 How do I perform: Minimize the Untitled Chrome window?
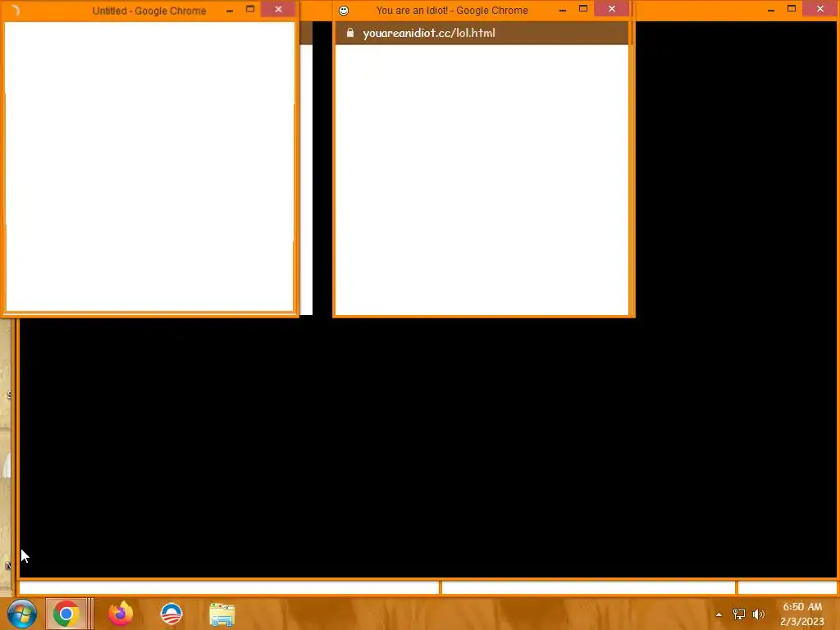(230, 10)
